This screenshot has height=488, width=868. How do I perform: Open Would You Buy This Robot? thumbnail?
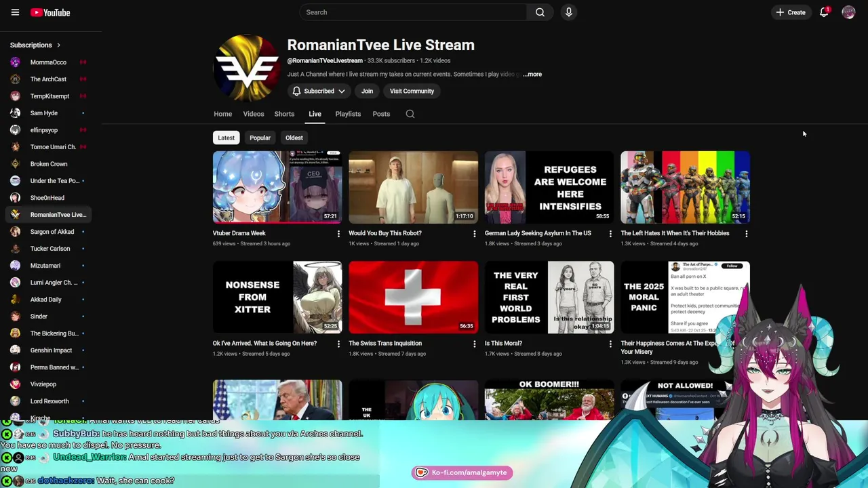(413, 187)
